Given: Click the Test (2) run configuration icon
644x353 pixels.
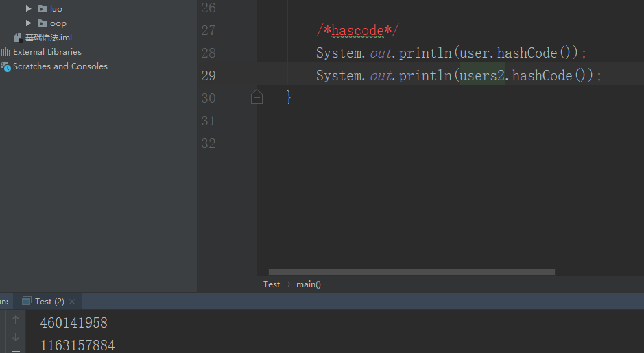Looking at the screenshot, I should coord(26,301).
